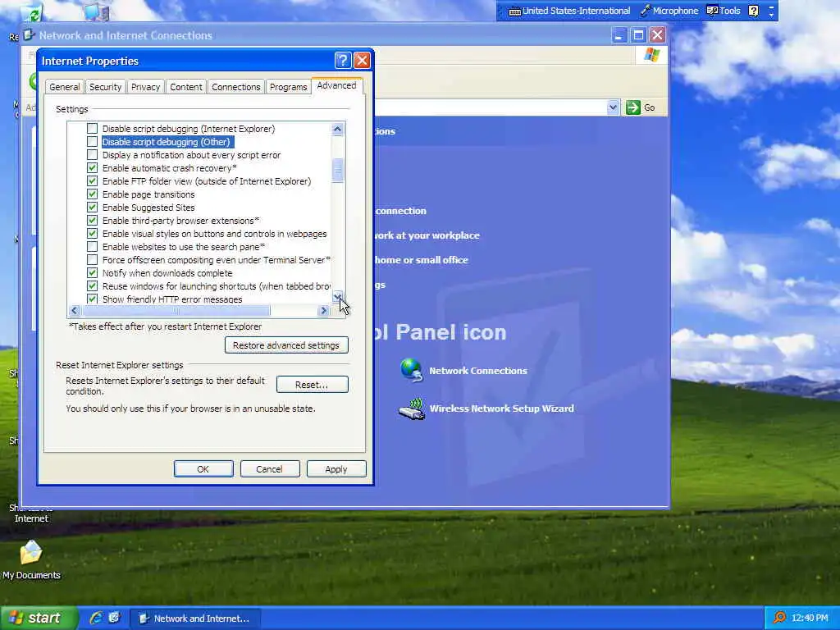
Task: Click the Windows flag logo in control panel window
Action: [x=652, y=55]
